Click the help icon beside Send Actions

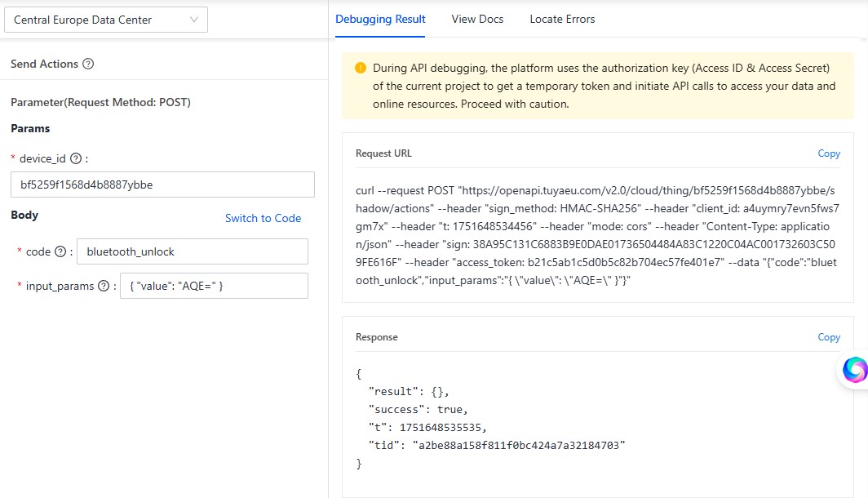click(x=88, y=64)
